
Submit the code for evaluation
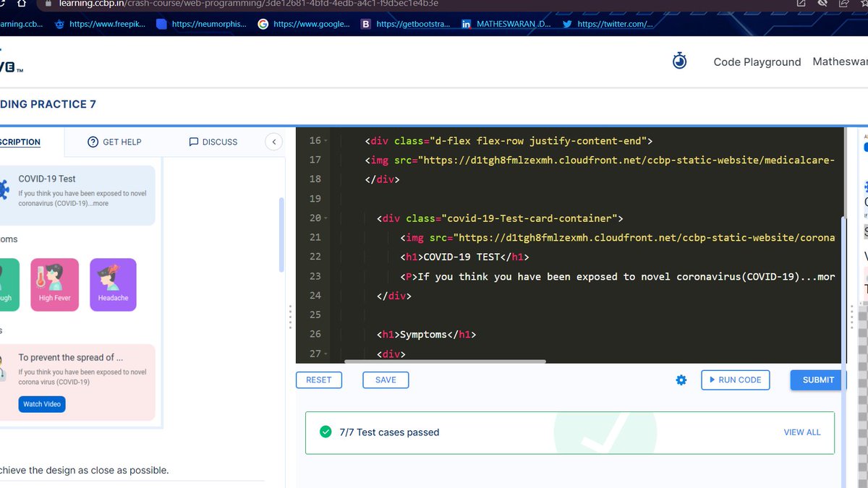tap(817, 380)
